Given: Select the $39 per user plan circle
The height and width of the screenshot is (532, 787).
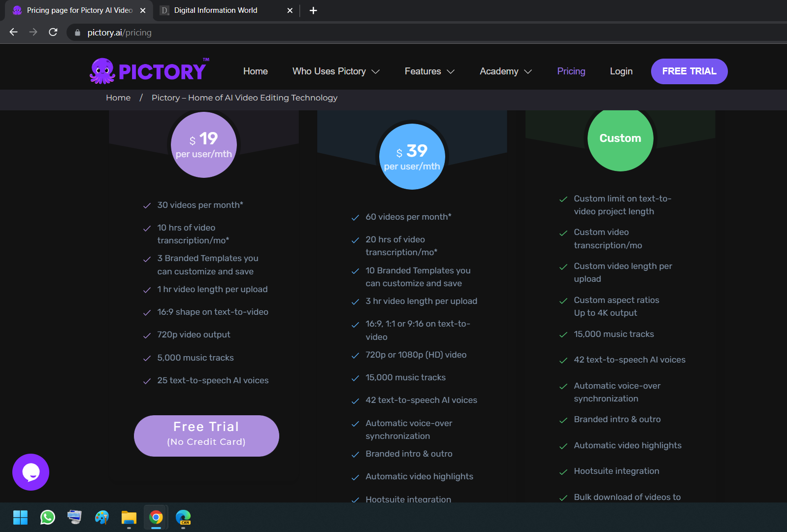Looking at the screenshot, I should [x=412, y=157].
